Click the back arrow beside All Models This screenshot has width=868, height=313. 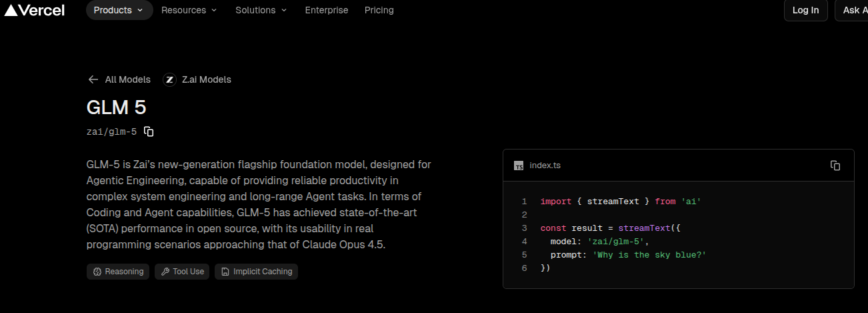click(93, 79)
